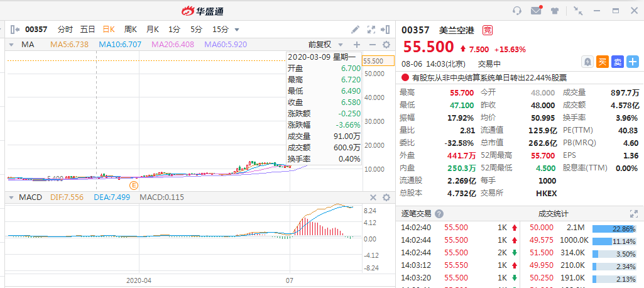Click the Buy (买) button
Screen dimensions: 644x288
(x=603, y=62)
